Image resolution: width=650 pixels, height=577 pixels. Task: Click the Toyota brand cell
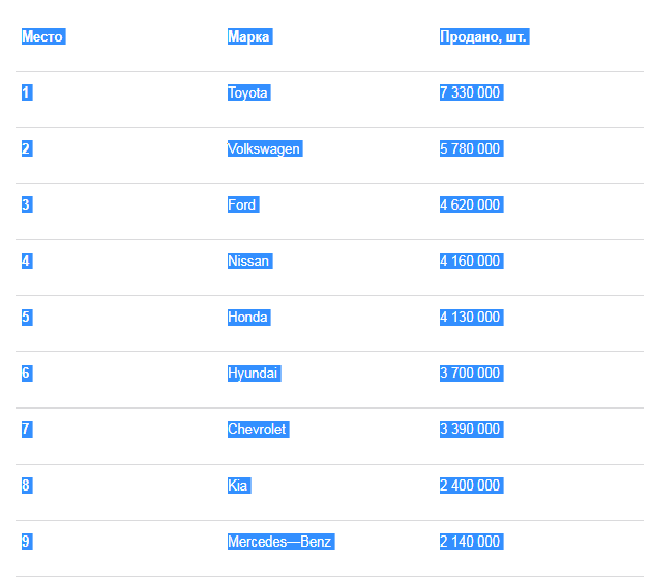(x=248, y=93)
